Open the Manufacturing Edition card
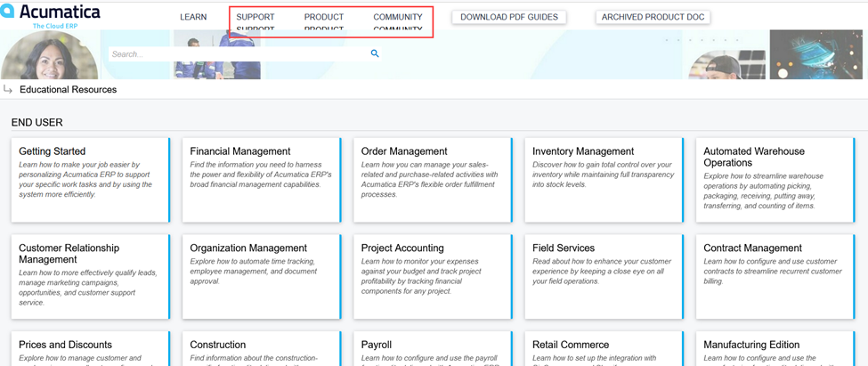This screenshot has height=366, width=868. 775,349
